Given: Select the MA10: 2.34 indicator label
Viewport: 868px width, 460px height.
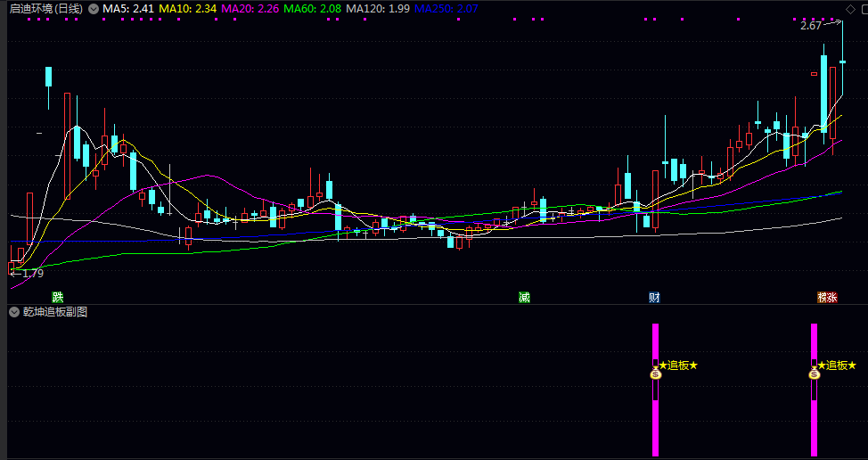Looking at the screenshot, I should click(x=188, y=9).
